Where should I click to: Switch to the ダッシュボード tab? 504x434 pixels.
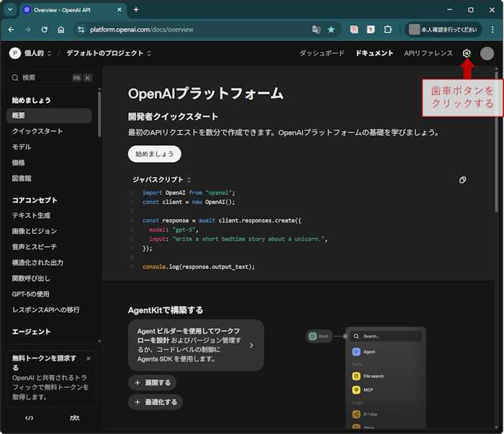(x=322, y=53)
